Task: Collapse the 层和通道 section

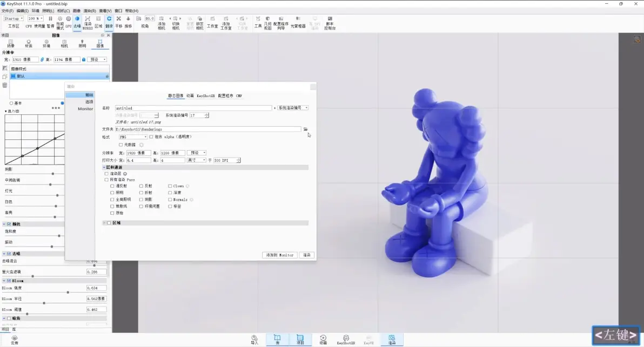Action: pos(104,167)
